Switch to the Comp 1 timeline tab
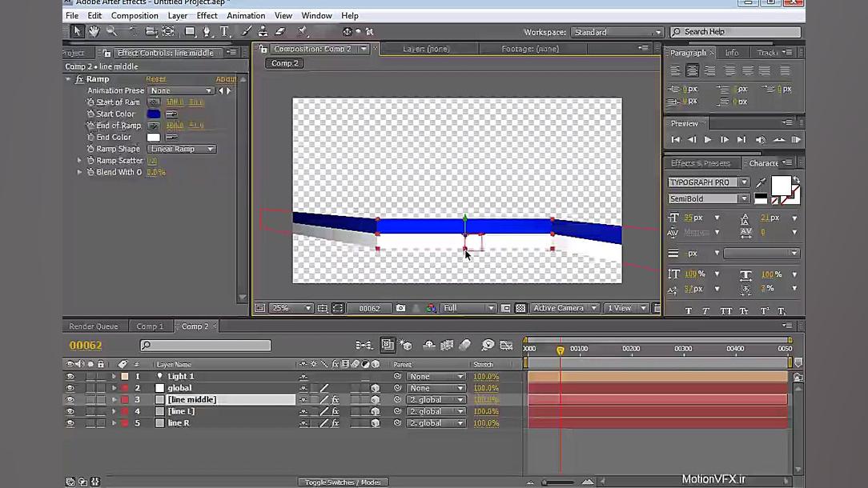Viewport: 868px width, 488px height. pos(149,326)
